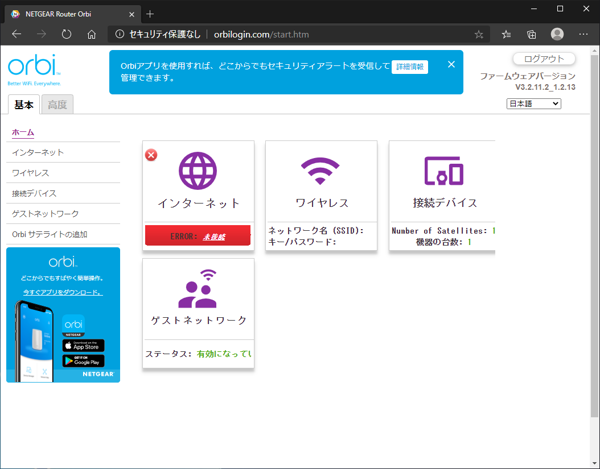
Task: Close the blue Orbi app banner
Action: (451, 64)
